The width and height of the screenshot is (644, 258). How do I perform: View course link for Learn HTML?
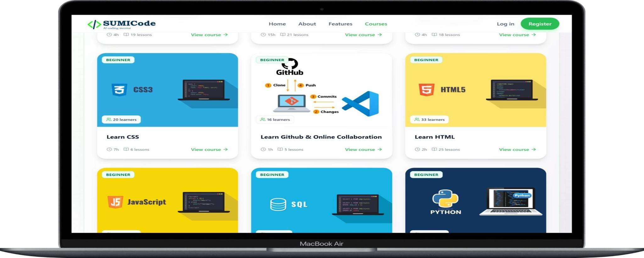pyautogui.click(x=517, y=149)
